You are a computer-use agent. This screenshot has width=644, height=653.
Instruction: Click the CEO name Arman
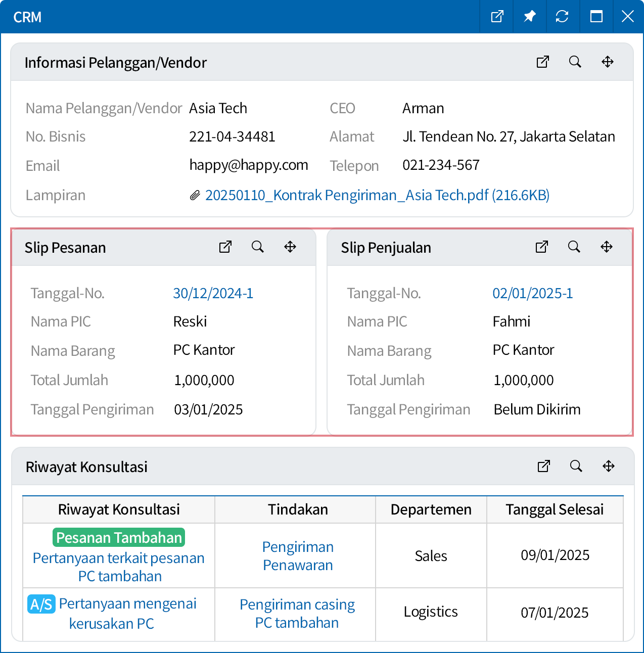(423, 108)
